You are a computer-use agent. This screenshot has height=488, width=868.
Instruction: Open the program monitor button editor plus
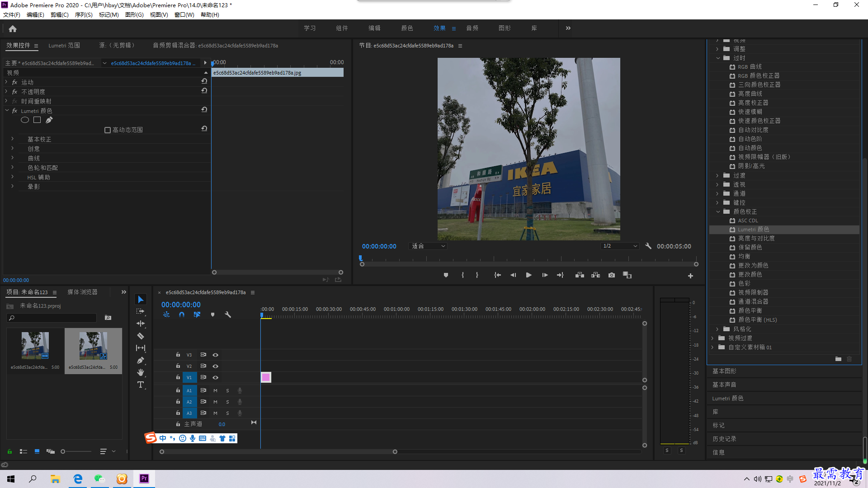(x=690, y=276)
